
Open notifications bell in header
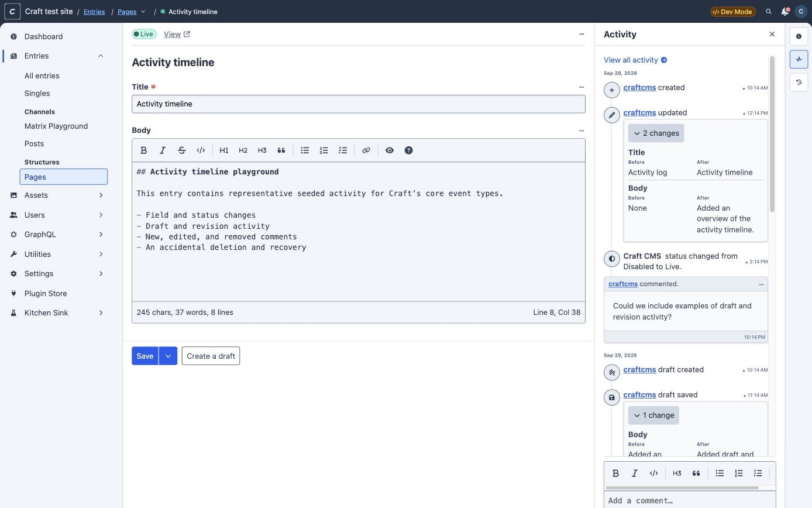[785, 12]
